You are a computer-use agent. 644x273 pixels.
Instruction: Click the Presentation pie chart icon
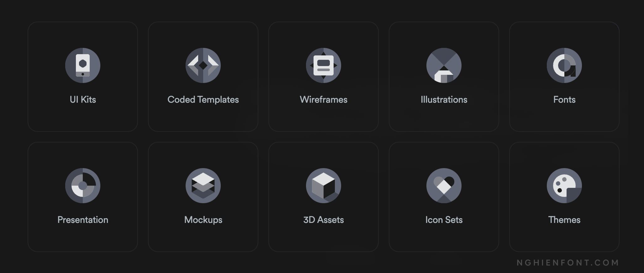tap(83, 186)
